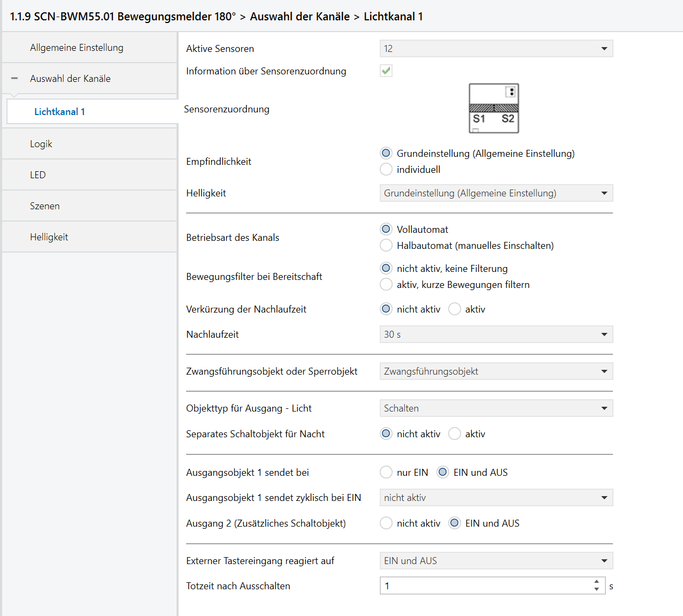Set Ausgangsobjekt 1 to nur EIN
Viewport: 683px width, 616px height.
click(386, 473)
